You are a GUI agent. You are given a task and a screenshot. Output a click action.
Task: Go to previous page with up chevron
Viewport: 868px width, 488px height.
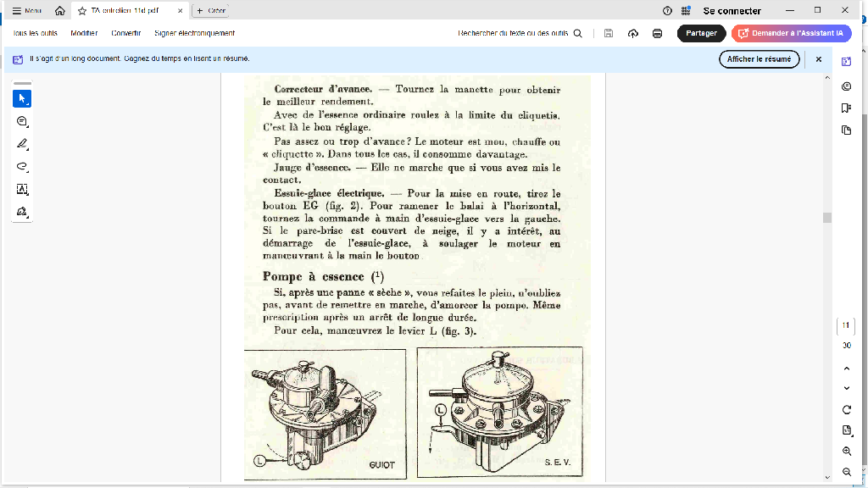(x=846, y=369)
